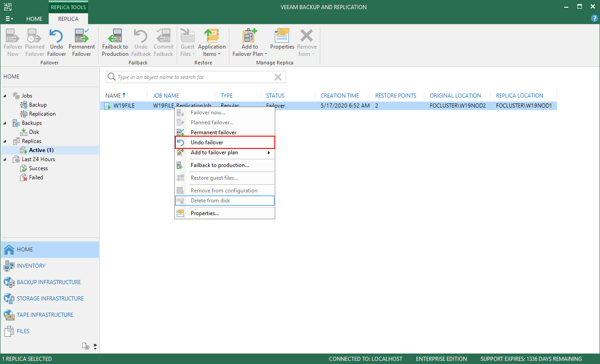
Task: Open the Application Items ribbon dropdown
Action: (212, 43)
